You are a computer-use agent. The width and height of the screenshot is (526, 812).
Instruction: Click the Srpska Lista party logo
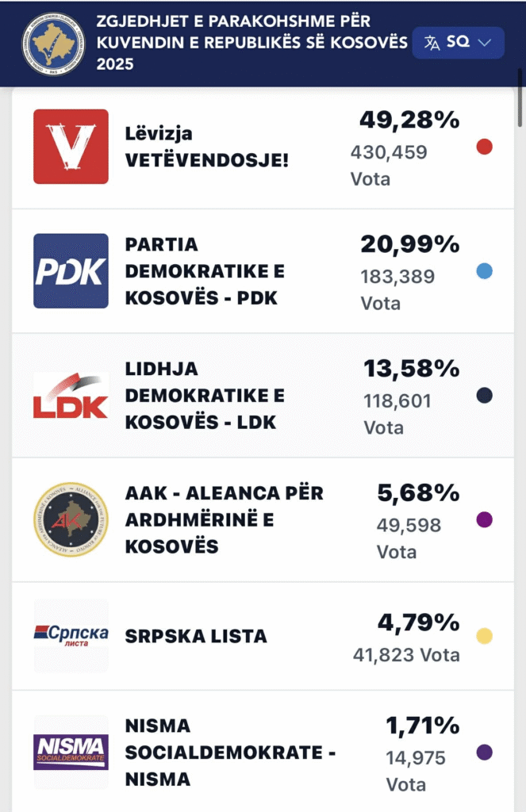tap(71, 636)
